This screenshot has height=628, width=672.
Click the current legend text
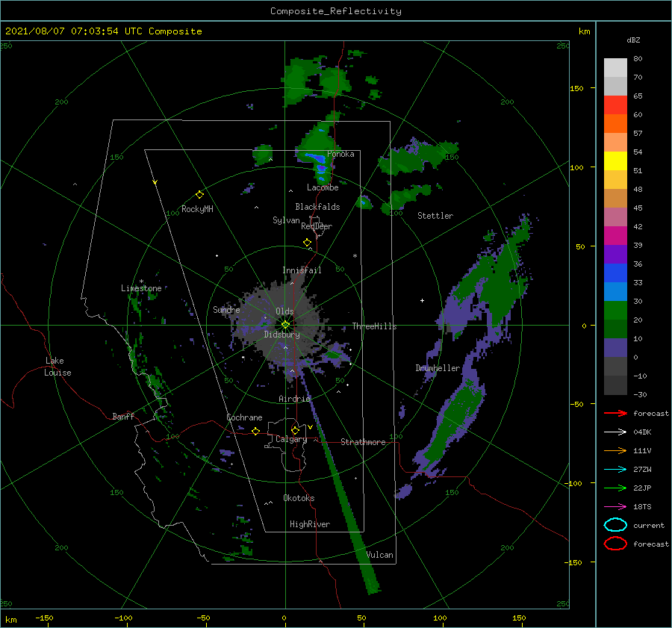tap(649, 525)
